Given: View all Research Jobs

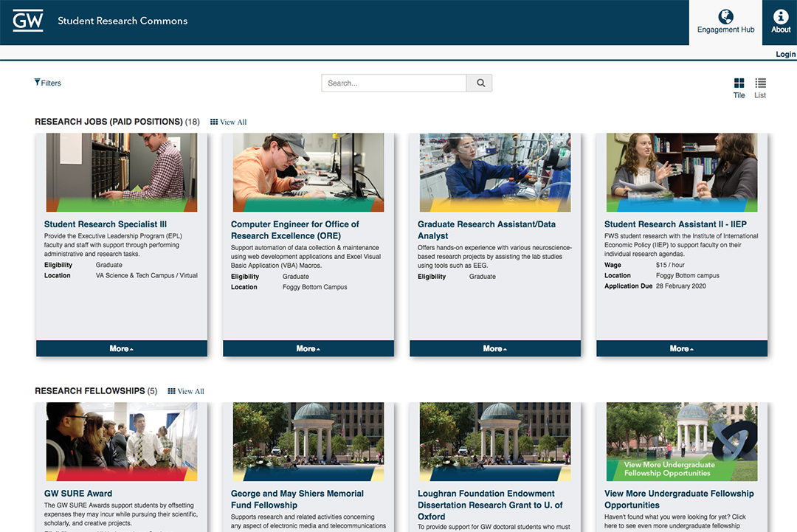Looking at the screenshot, I should (x=229, y=122).
